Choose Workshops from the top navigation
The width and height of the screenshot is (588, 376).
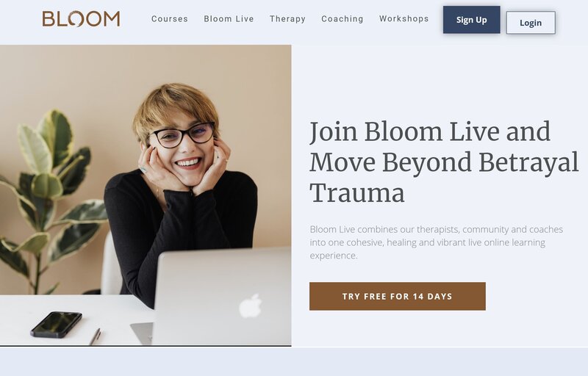tap(404, 18)
